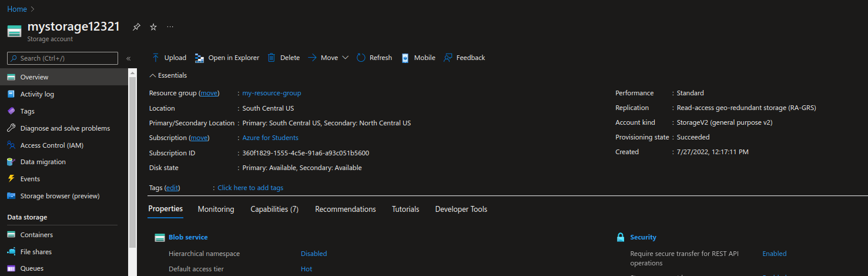Image resolution: width=868 pixels, height=276 pixels.
Task: Click the Access Control (IAM) people icon
Action: click(11, 145)
